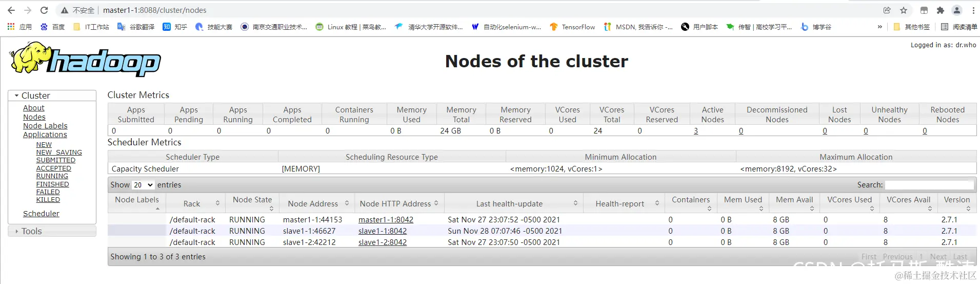Open the About link in sidebar
This screenshot has width=980, height=284.
(x=34, y=108)
